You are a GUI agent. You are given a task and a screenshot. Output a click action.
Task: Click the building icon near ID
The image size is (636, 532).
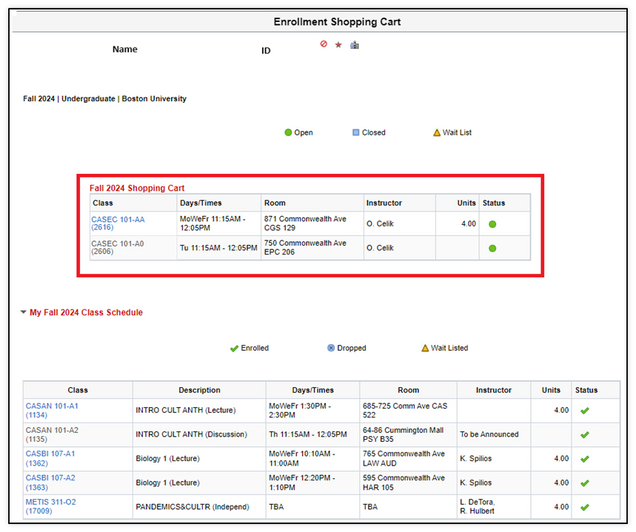tap(355, 45)
